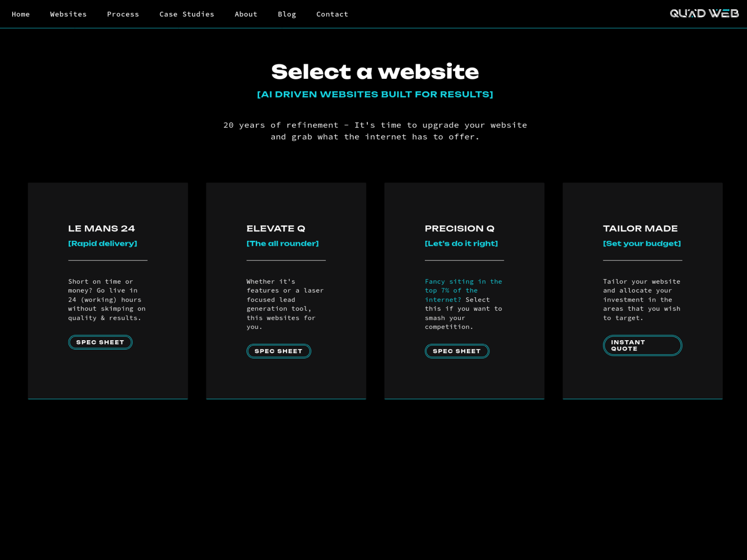747x560 pixels.
Task: Open the Le Mans 24 Spec Sheet button
Action: pyautogui.click(x=100, y=342)
